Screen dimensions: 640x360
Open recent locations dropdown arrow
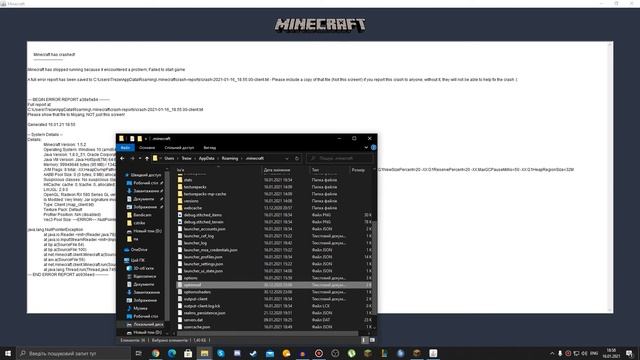tap(140, 158)
